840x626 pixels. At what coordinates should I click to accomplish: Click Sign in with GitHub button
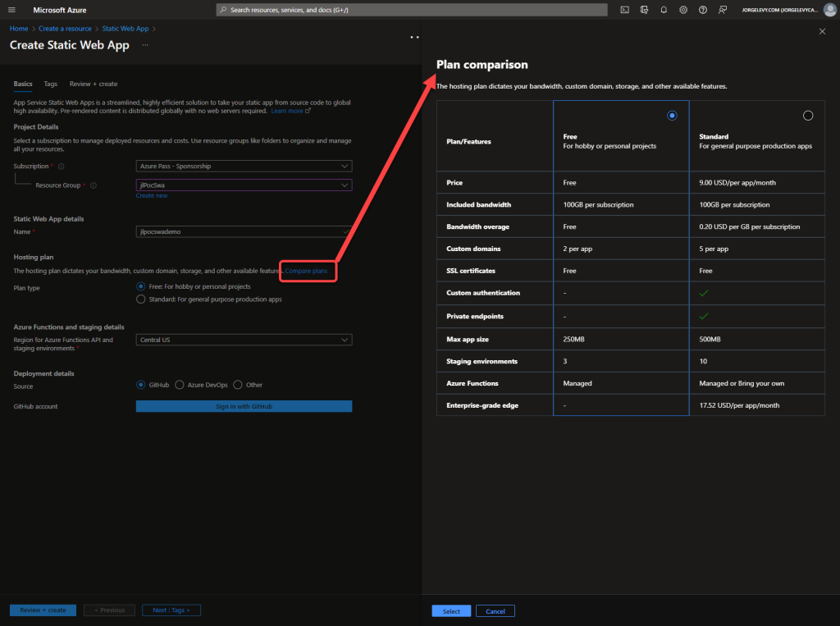[244, 406]
